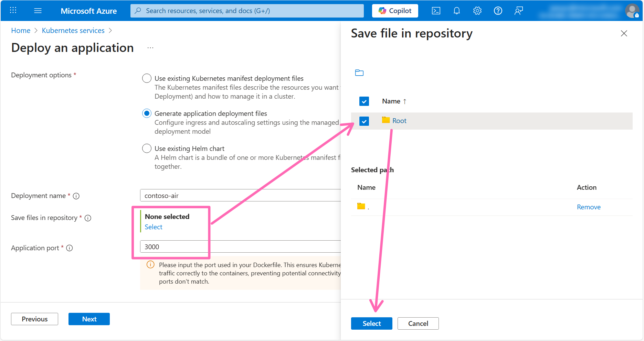Screen dimensions: 644x341
Task: Open the help and support menu
Action: pyautogui.click(x=498, y=11)
